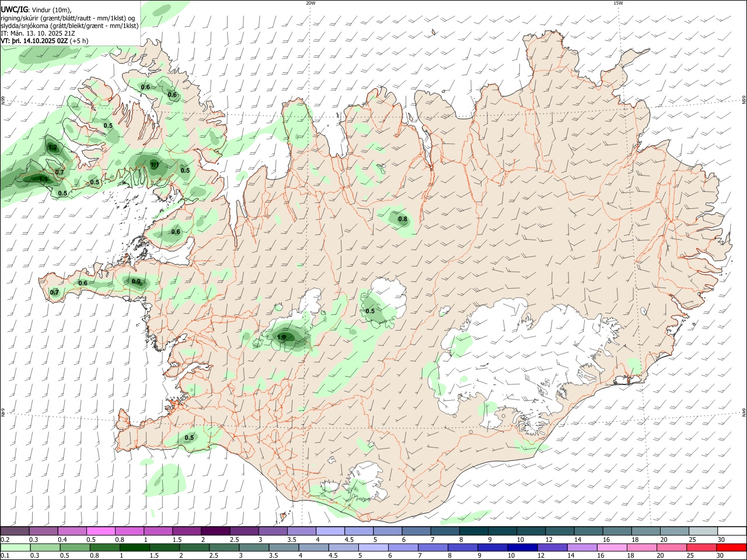
Task: Select the light periwinkle swatch starting at 4 in snow legend
Action: [x=330, y=531]
